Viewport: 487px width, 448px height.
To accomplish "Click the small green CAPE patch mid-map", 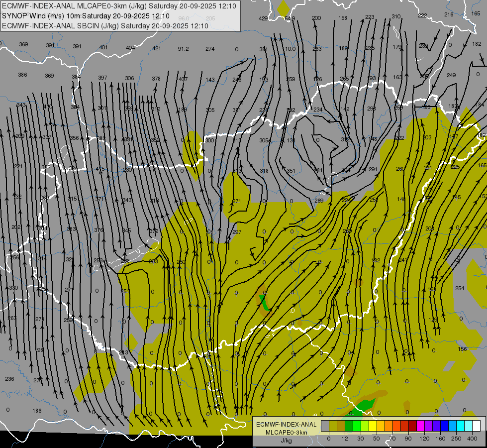I will tap(264, 303).
